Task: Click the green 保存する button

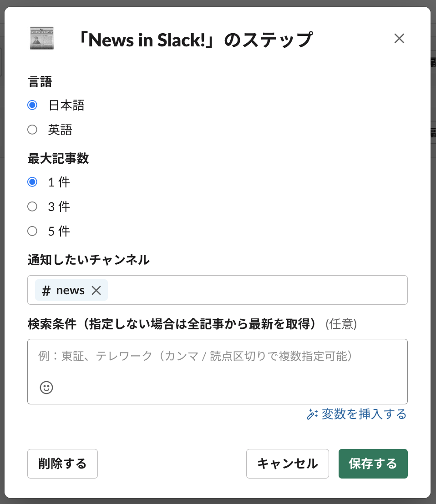Action: pyautogui.click(x=373, y=464)
